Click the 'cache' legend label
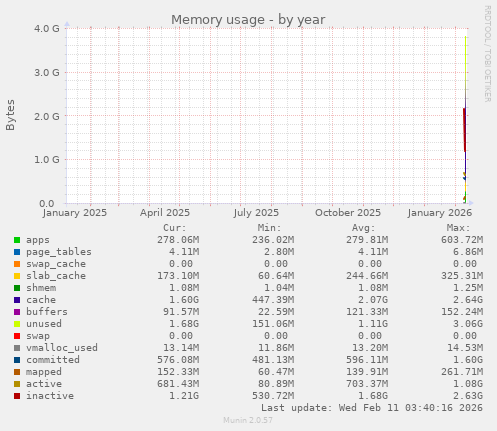The height and width of the screenshot is (431, 497). [41, 300]
